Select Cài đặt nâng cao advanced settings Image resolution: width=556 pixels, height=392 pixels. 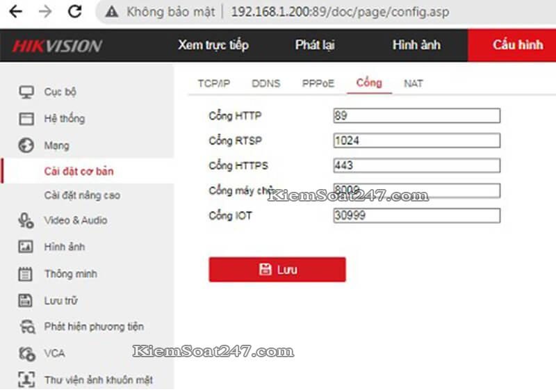[82, 195]
